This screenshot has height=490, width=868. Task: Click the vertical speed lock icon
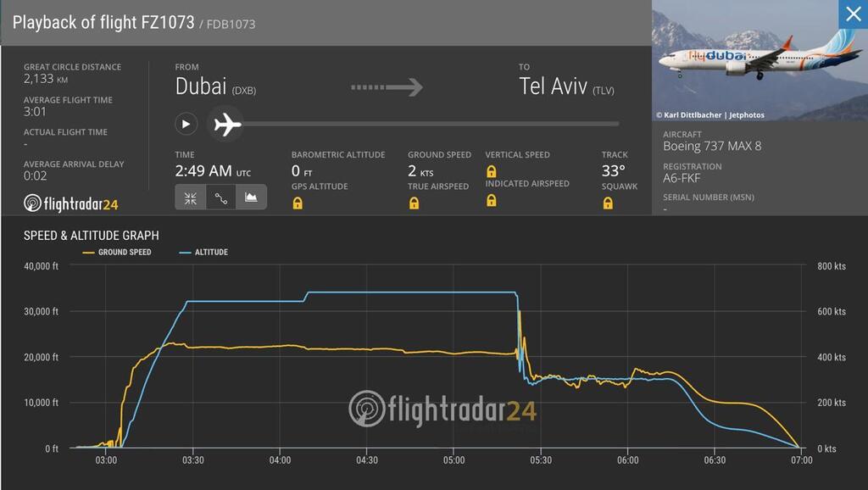pos(492,171)
